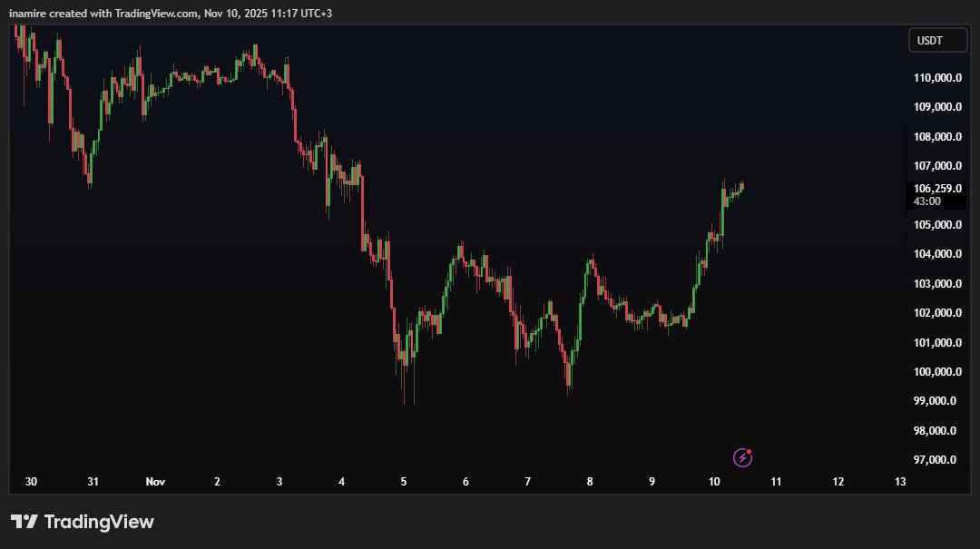Open TradingView.com from the chart credit text
The image size is (980, 549).
(x=155, y=13)
